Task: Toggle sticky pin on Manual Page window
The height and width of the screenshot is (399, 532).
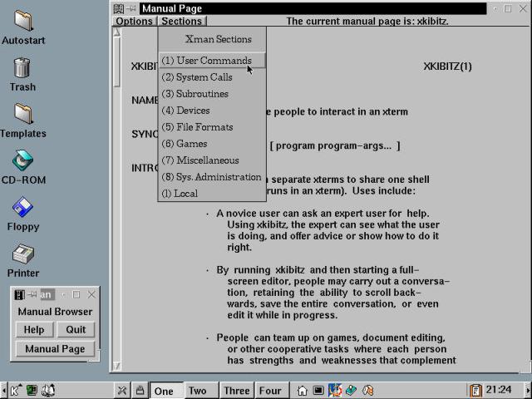Action: click(x=131, y=8)
